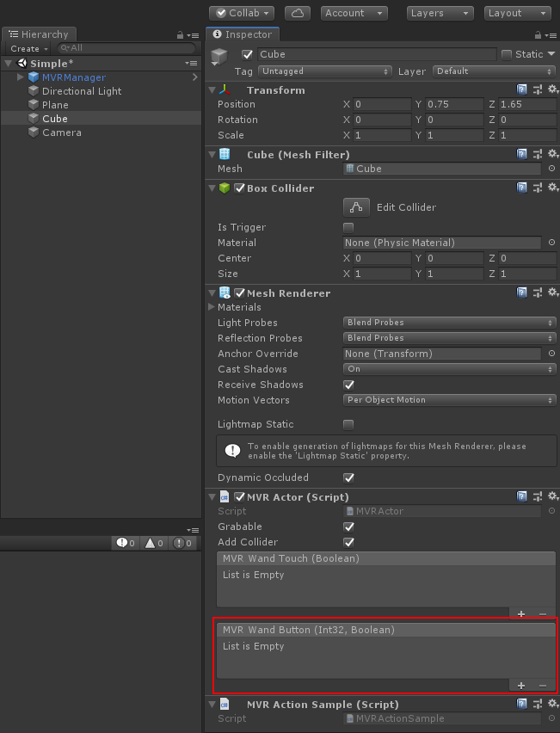
Task: Toggle the Cube active checkbox
Action: click(247, 55)
